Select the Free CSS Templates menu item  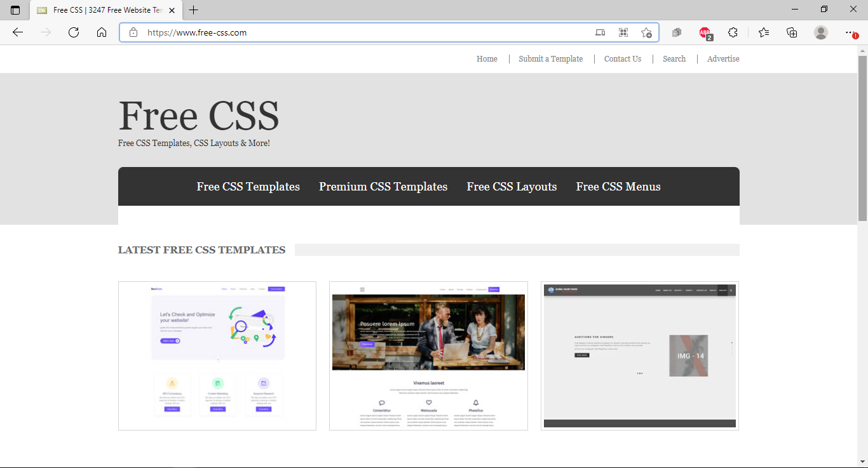[248, 186]
